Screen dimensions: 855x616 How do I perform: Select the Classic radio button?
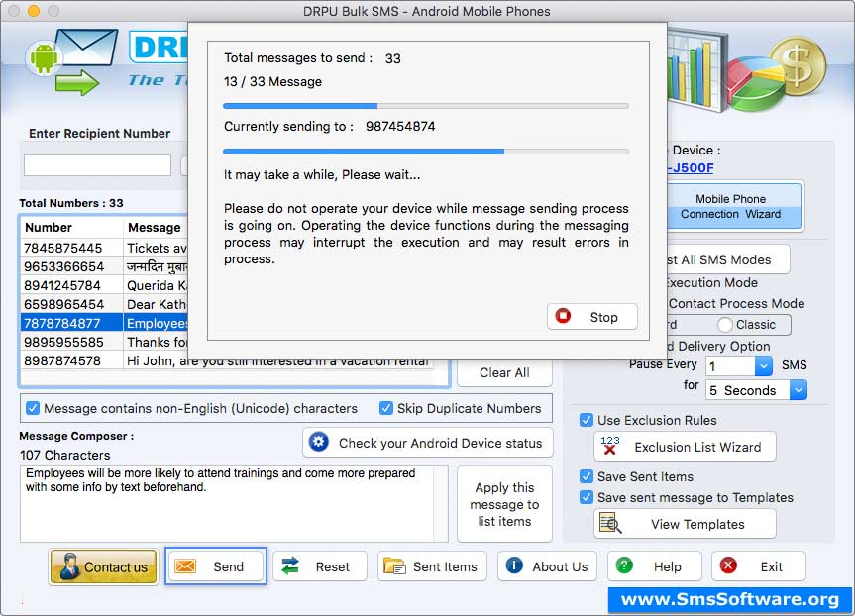pyautogui.click(x=724, y=325)
